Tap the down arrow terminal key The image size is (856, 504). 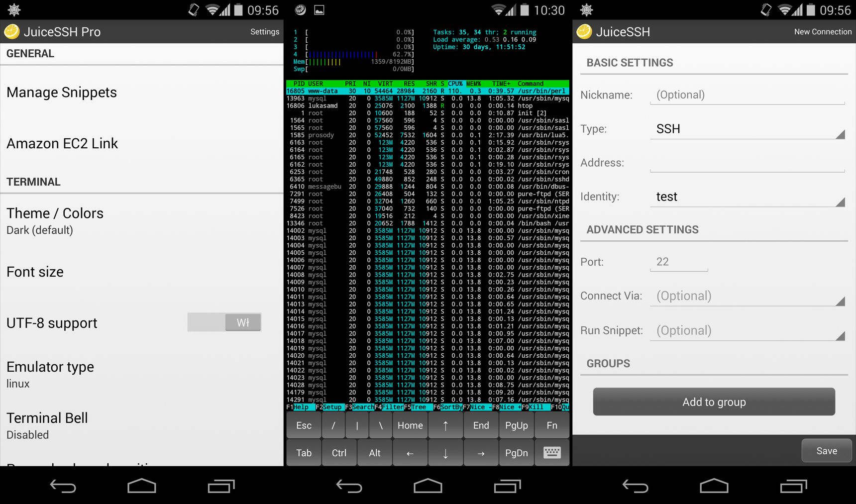tap(445, 453)
